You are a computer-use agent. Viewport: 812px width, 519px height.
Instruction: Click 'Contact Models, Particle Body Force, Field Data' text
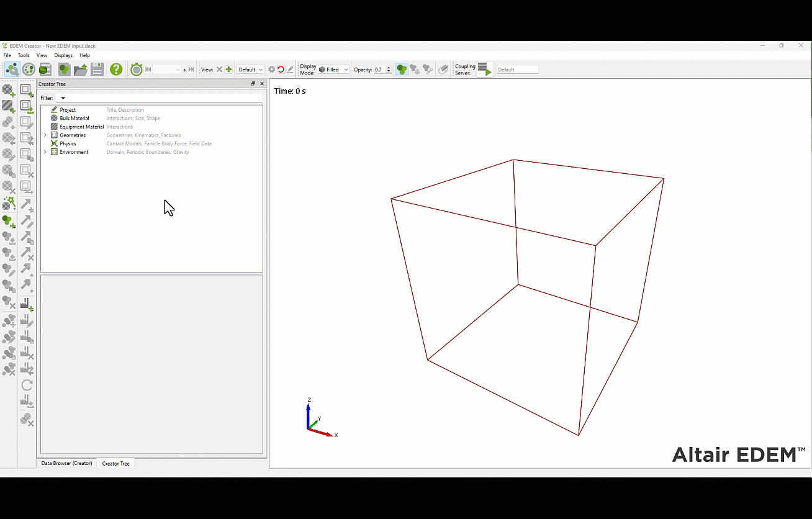pos(159,143)
